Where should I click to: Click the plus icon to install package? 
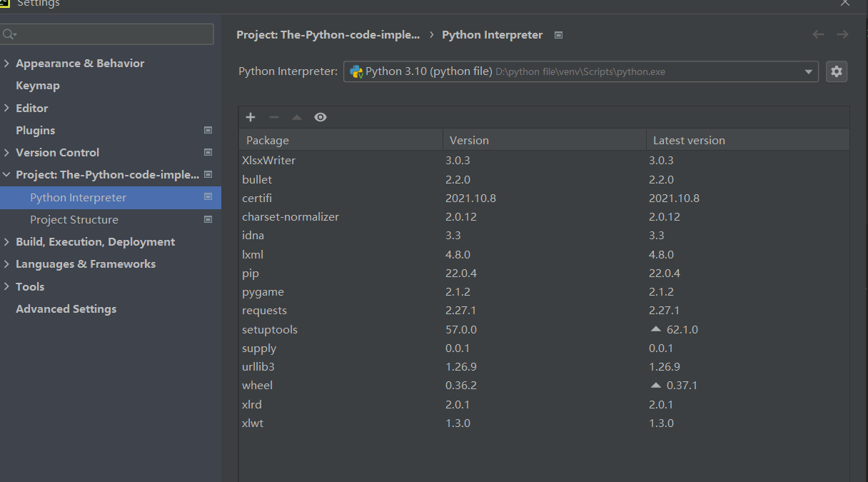pyautogui.click(x=251, y=117)
